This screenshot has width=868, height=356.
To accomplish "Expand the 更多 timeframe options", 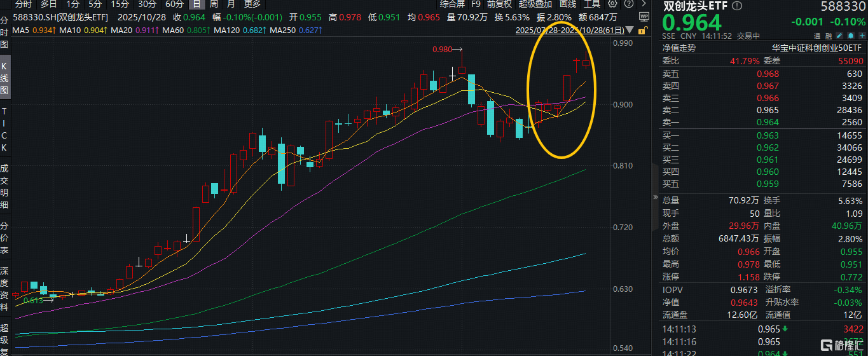I will [252, 3].
